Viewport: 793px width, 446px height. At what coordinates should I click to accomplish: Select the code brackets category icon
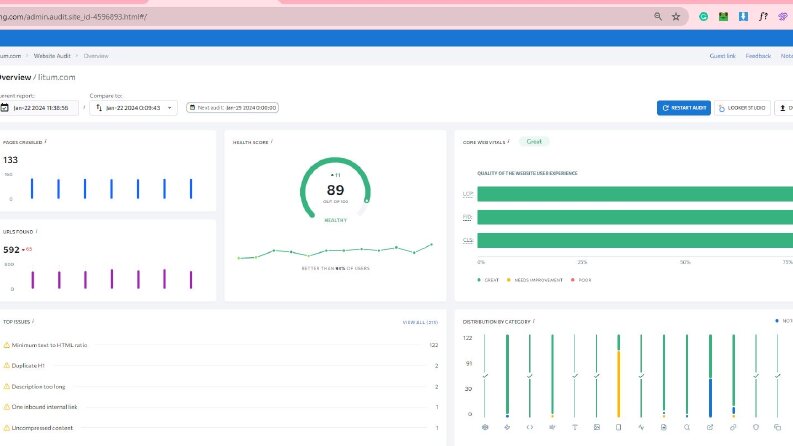pyautogui.click(x=530, y=427)
